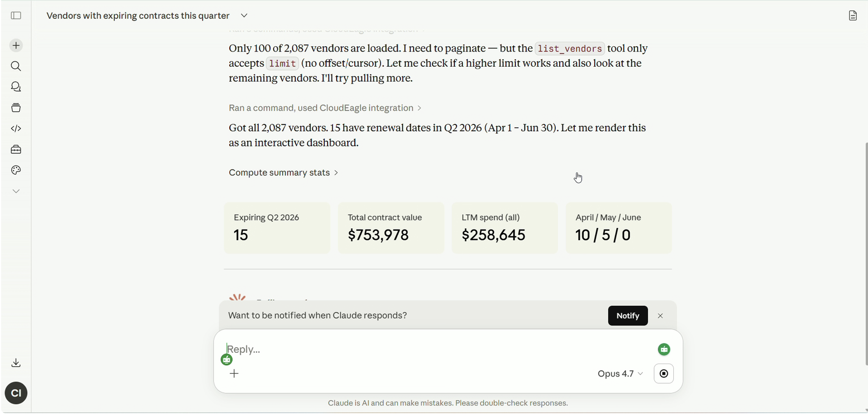Select the 'LTM spend (all)' $258,645 card

coord(505,228)
